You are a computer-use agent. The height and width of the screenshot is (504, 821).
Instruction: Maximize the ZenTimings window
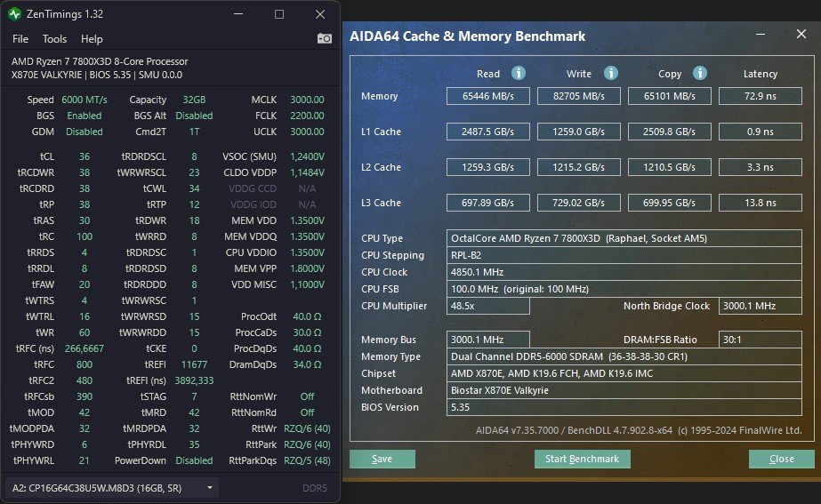tap(279, 14)
